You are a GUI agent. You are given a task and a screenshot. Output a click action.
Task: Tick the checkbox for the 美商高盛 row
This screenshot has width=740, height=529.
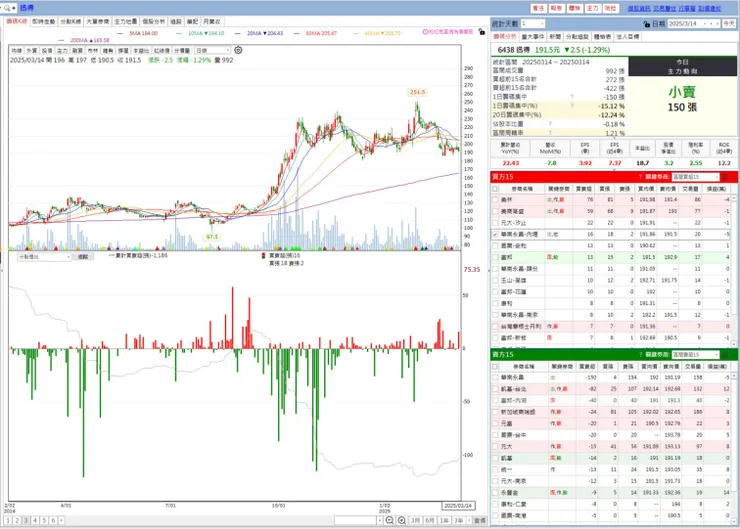point(495,211)
